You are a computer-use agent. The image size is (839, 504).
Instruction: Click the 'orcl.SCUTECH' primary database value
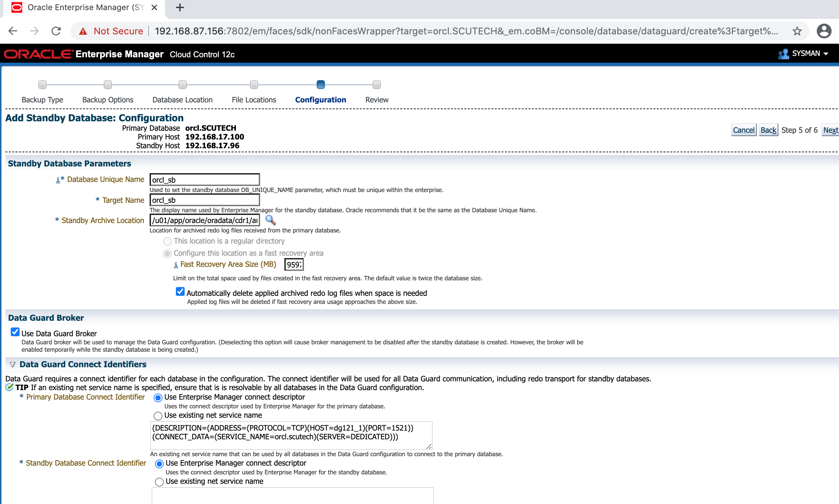click(211, 128)
